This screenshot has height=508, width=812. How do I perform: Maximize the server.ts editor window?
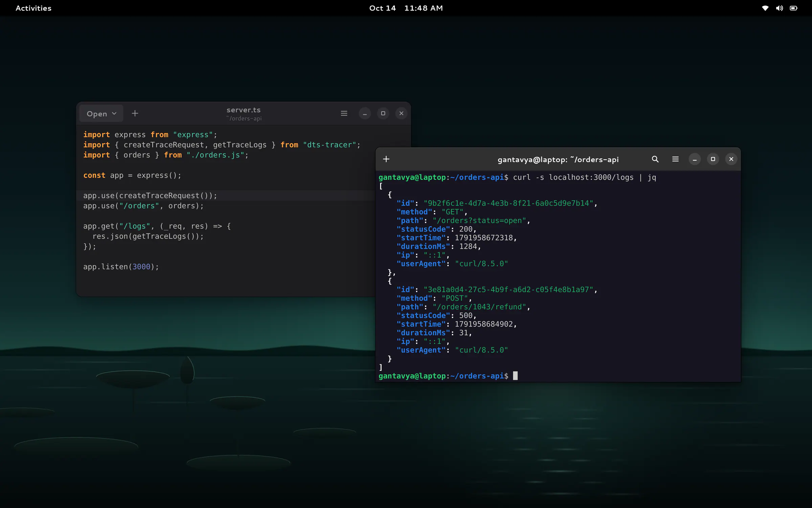383,113
